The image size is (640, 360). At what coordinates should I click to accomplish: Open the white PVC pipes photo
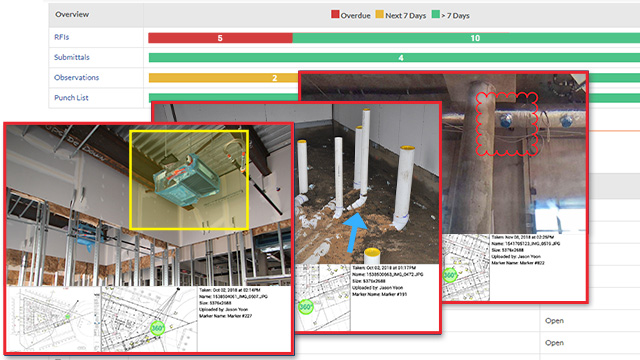367,184
